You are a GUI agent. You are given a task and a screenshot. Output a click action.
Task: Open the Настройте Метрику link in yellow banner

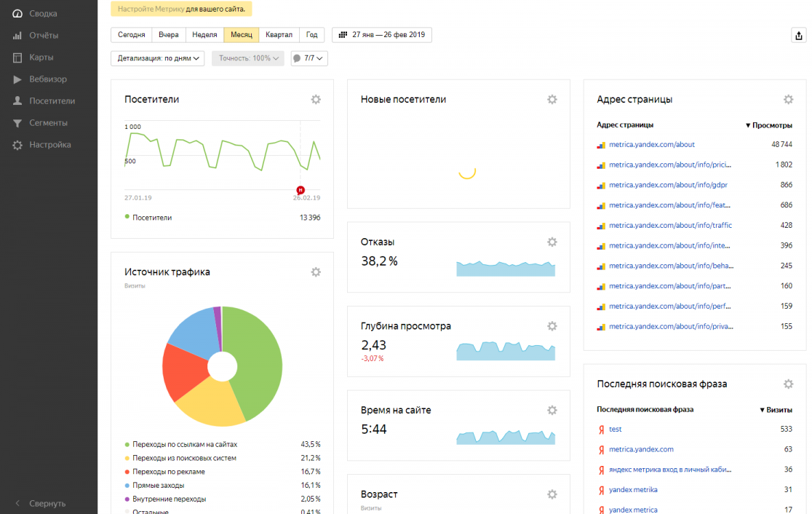[151, 9]
